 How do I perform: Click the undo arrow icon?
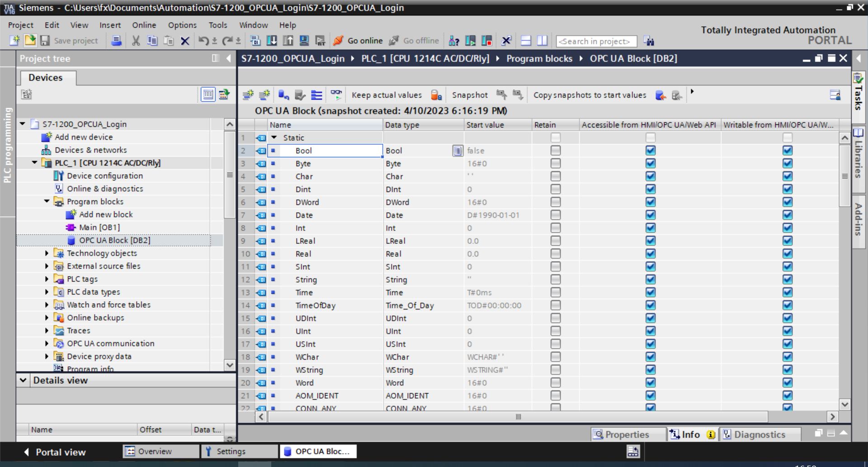point(203,41)
